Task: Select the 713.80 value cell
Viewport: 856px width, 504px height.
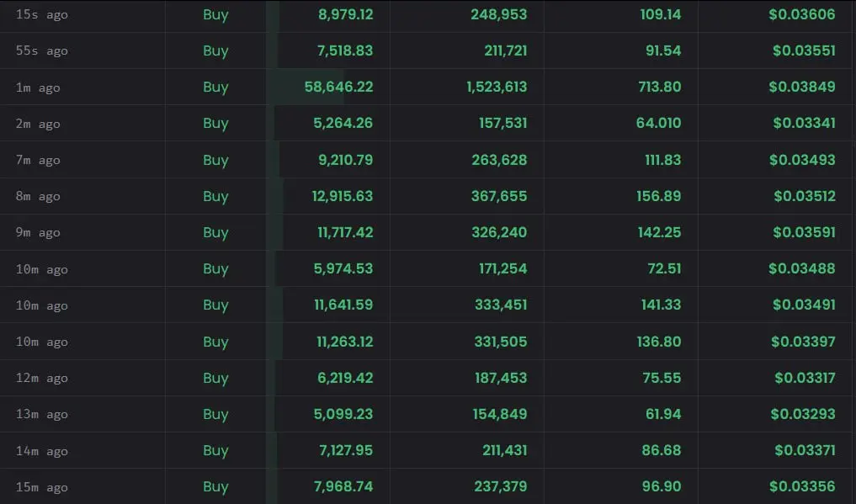Action: 660,87
